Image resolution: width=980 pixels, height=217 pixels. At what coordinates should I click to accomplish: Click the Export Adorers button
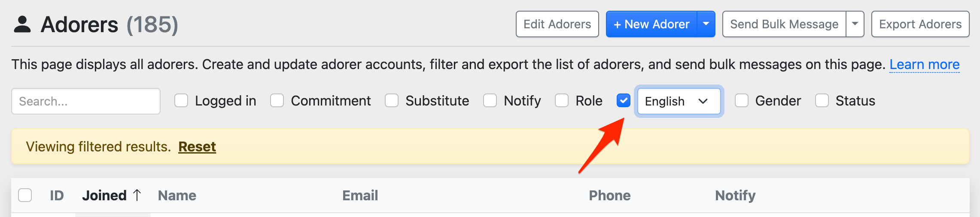coord(920,24)
